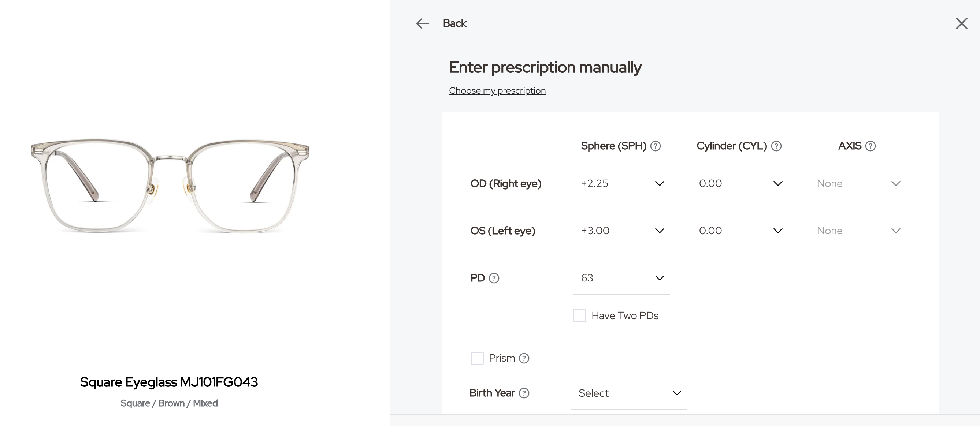Viewport: 980px width, 426px height.
Task: Expand the Birth Year Select dropdown
Action: tap(629, 393)
